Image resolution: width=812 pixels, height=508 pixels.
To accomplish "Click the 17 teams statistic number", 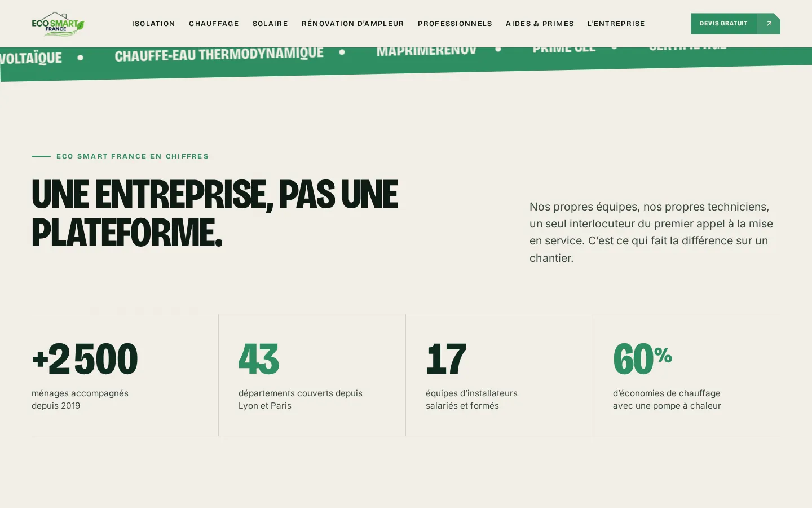I will pyautogui.click(x=446, y=359).
